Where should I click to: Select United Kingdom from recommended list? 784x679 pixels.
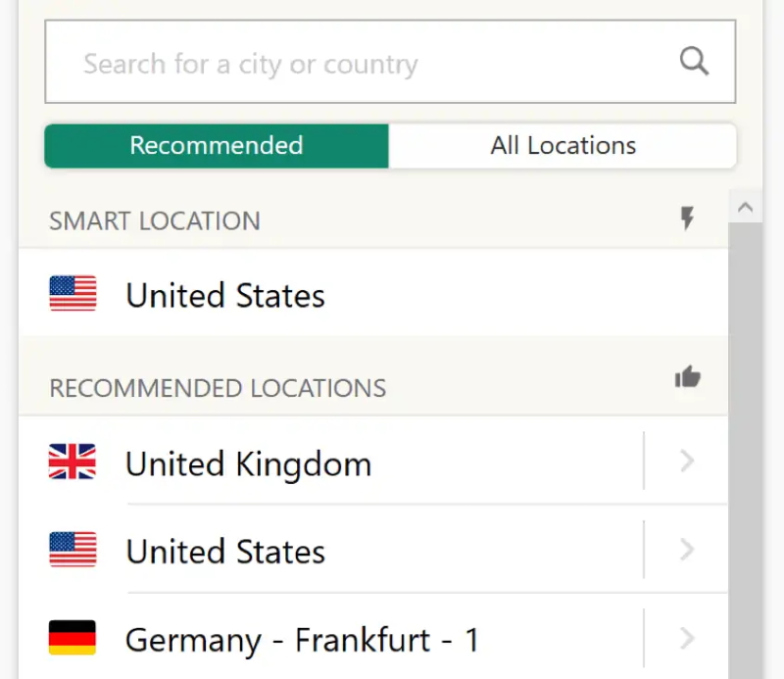331,461
